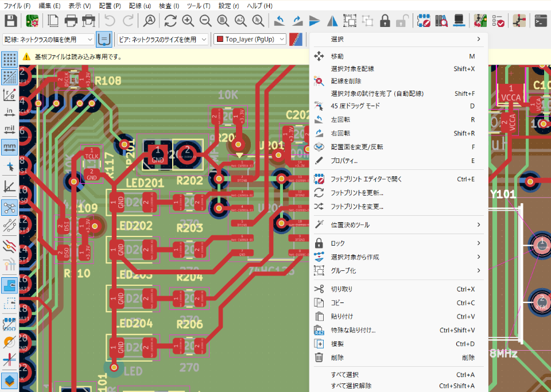Image resolution: width=551 pixels, height=392 pixels.
Task: Click the GND pad of LED201
Action: (117, 202)
